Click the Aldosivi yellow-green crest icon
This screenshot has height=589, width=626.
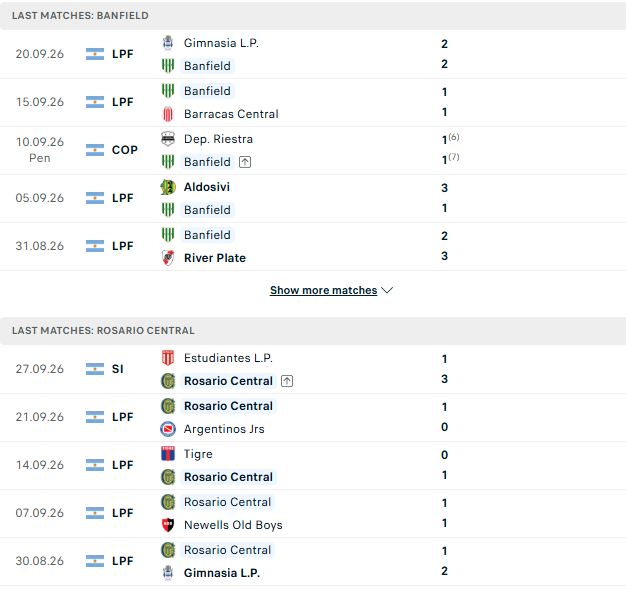pos(168,187)
